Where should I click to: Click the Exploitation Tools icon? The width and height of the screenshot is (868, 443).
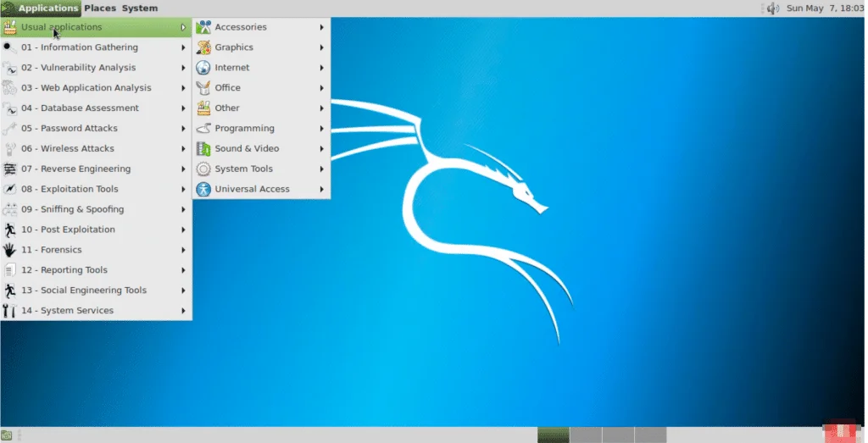click(x=9, y=189)
